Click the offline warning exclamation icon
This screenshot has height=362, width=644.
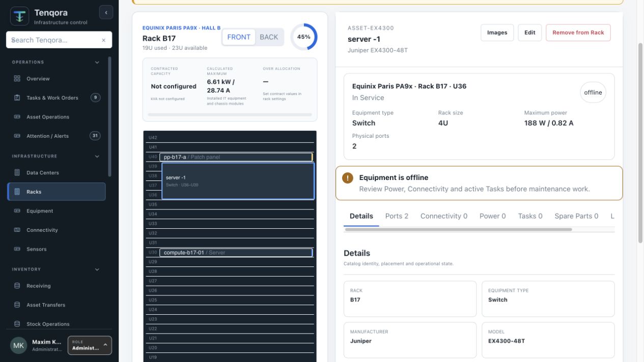click(348, 178)
